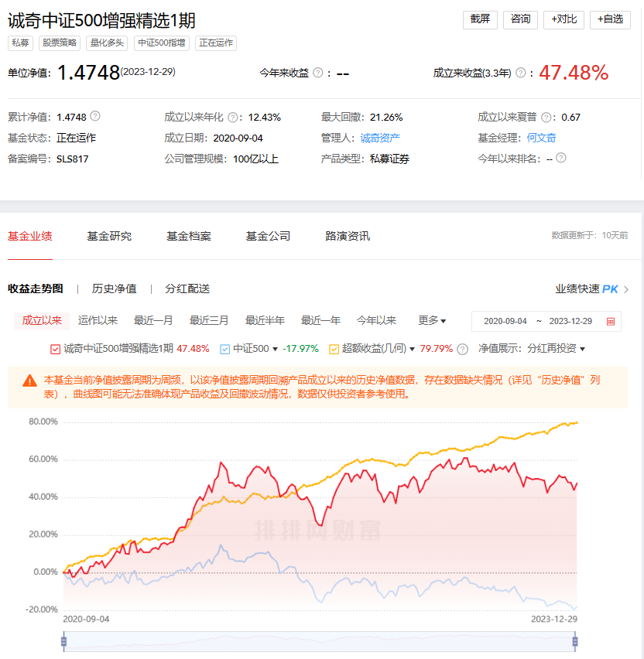The height and width of the screenshot is (659, 644).
Task: Switch to 基金档案 tab
Action: pyautogui.click(x=189, y=236)
